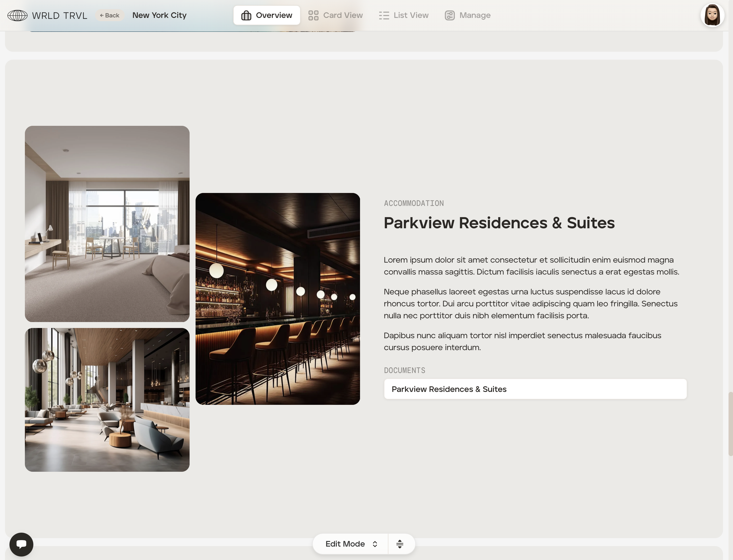Open the dark bar interior photo
This screenshot has height=560, width=733.
(277, 299)
